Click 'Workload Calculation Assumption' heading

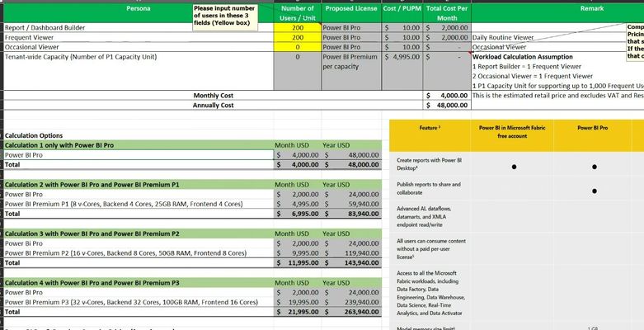[523, 57]
